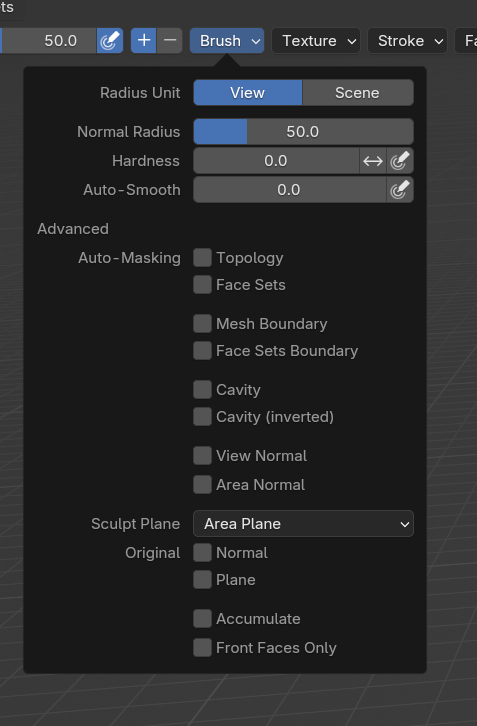Image resolution: width=477 pixels, height=726 pixels.
Task: Select the add direction plus button
Action: click(144, 41)
